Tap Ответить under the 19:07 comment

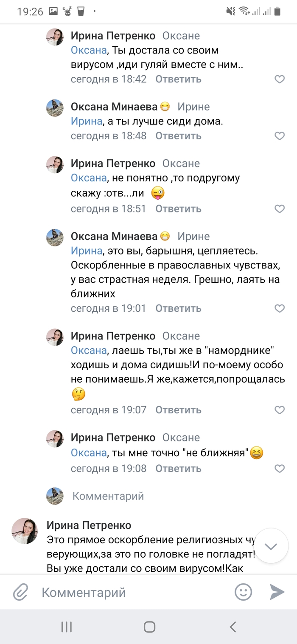[x=178, y=410]
